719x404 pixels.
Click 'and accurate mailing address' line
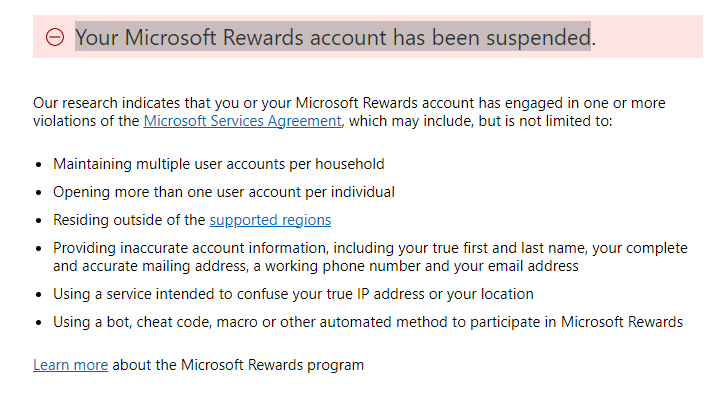pos(200,267)
